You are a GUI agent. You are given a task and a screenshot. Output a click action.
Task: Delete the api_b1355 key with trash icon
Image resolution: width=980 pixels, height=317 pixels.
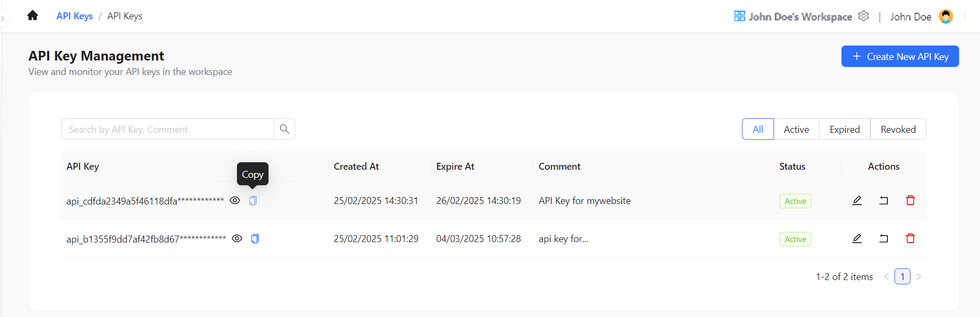click(910, 238)
